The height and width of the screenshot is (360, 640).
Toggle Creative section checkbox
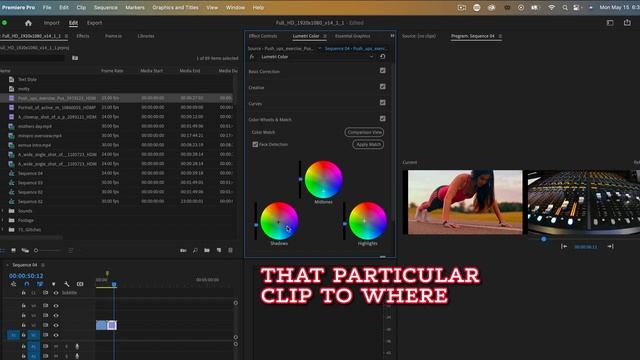point(382,87)
